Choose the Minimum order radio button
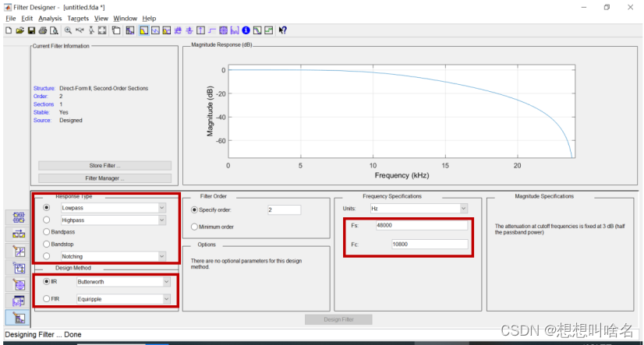This screenshot has height=345, width=644. 194,227
